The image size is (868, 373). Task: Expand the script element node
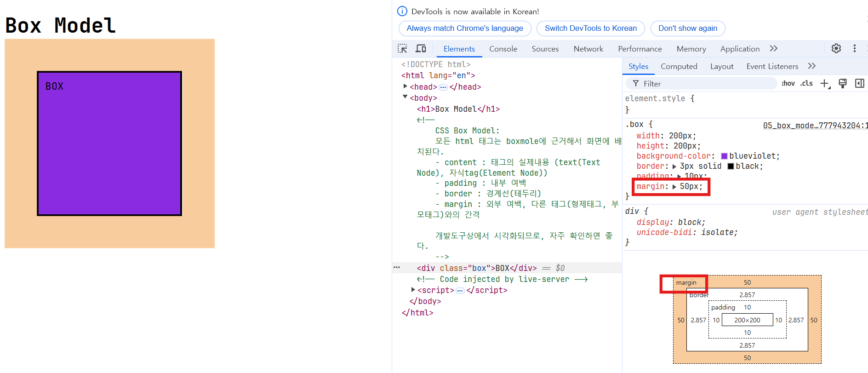point(413,290)
